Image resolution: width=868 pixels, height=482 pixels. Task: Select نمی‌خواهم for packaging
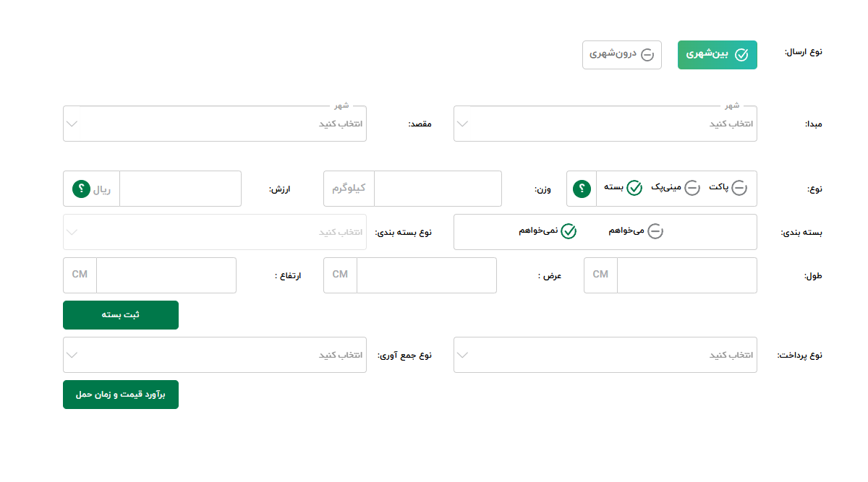click(547, 231)
